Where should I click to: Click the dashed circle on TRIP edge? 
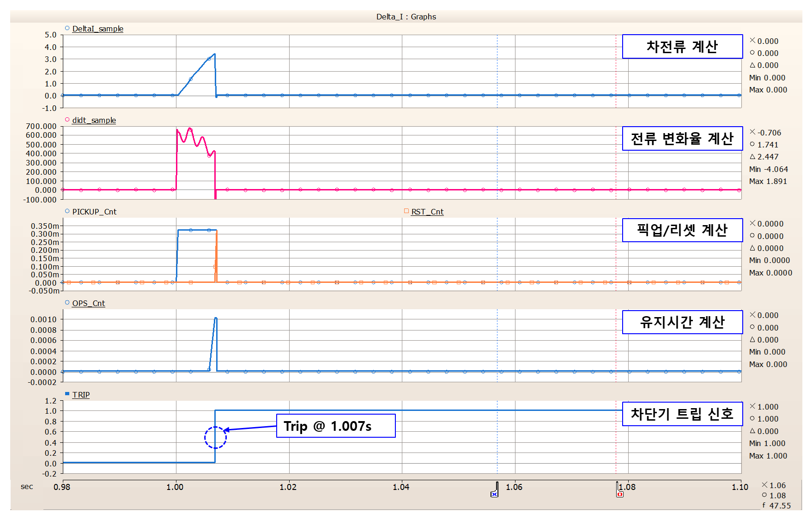(215, 437)
